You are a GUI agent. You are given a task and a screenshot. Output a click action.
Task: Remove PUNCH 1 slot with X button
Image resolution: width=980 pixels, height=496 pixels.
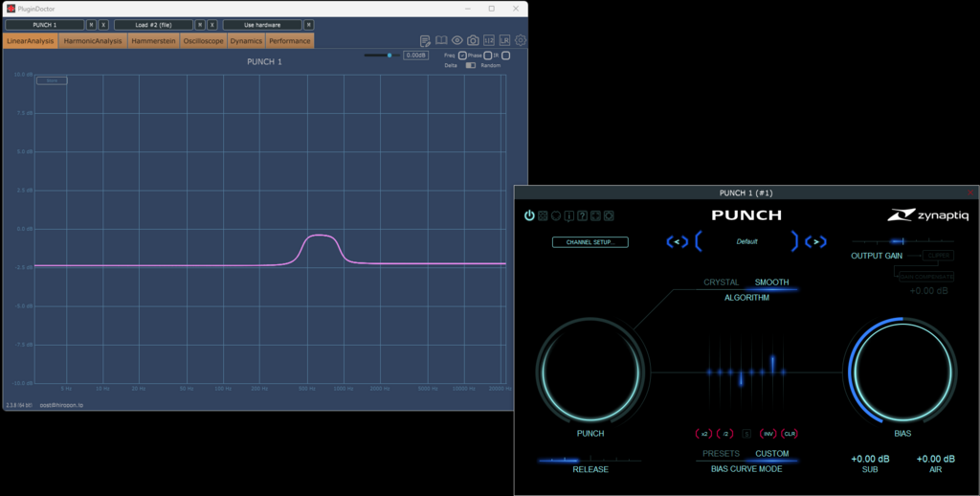[103, 25]
